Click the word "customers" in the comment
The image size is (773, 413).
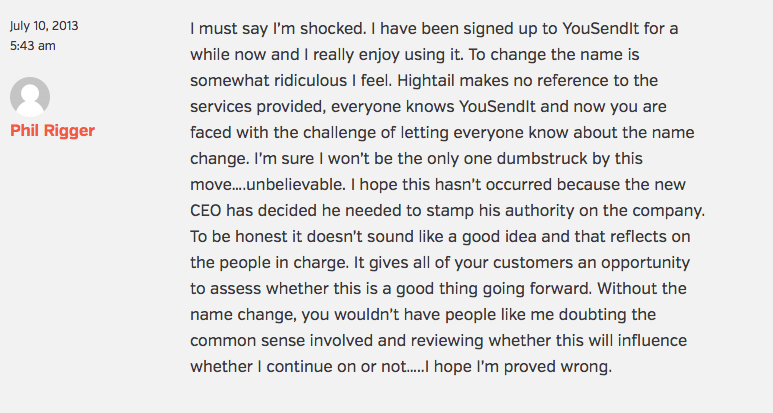492,262
